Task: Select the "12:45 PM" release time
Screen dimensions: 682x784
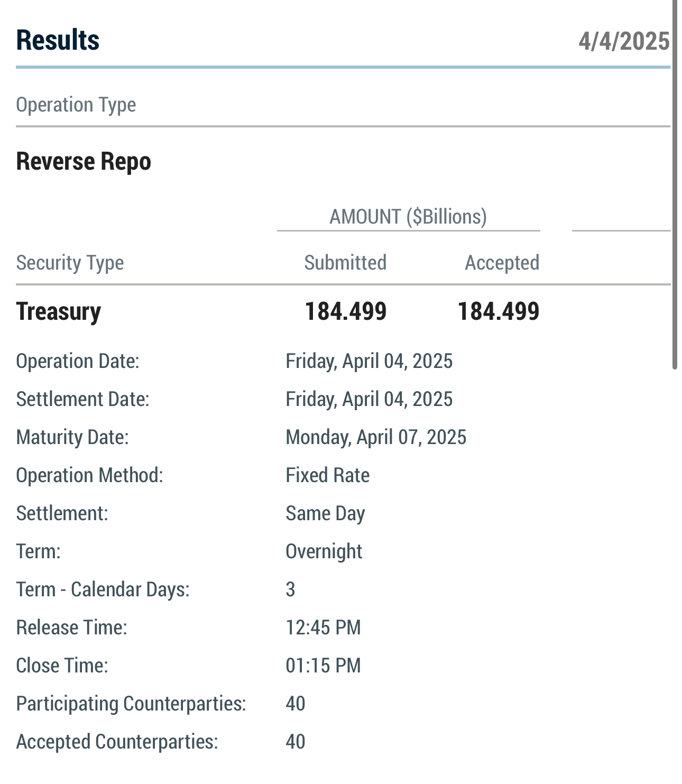Action: point(323,628)
